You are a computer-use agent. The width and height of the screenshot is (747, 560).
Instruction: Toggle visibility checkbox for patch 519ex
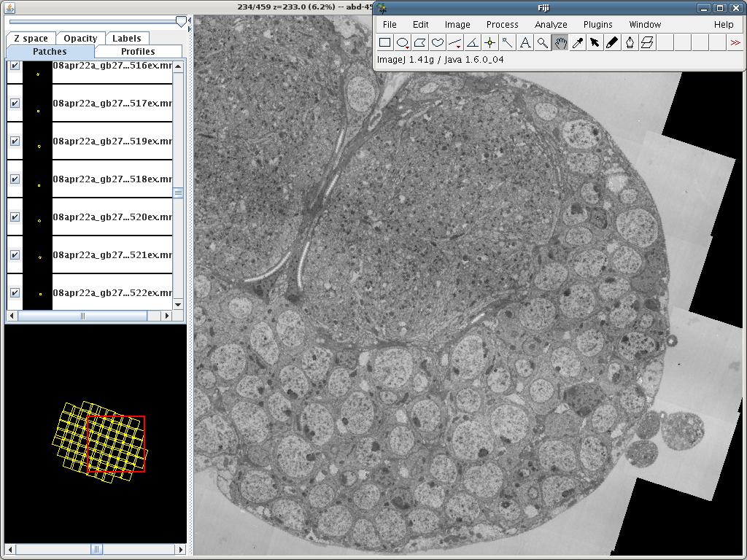tap(15, 141)
